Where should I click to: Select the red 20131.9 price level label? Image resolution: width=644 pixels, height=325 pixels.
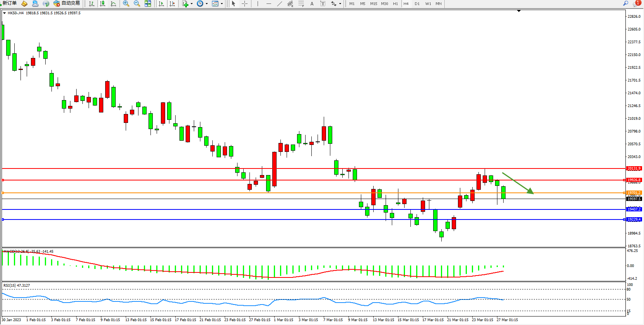click(634, 168)
